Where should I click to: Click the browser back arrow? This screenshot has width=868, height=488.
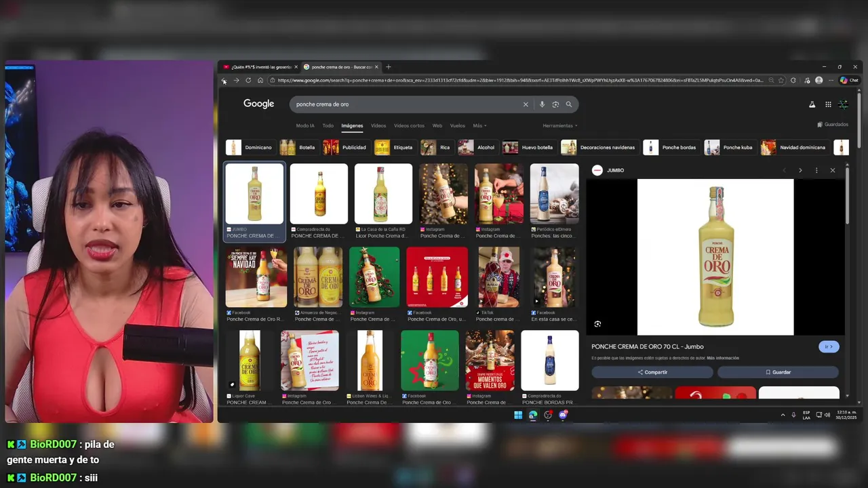click(224, 80)
